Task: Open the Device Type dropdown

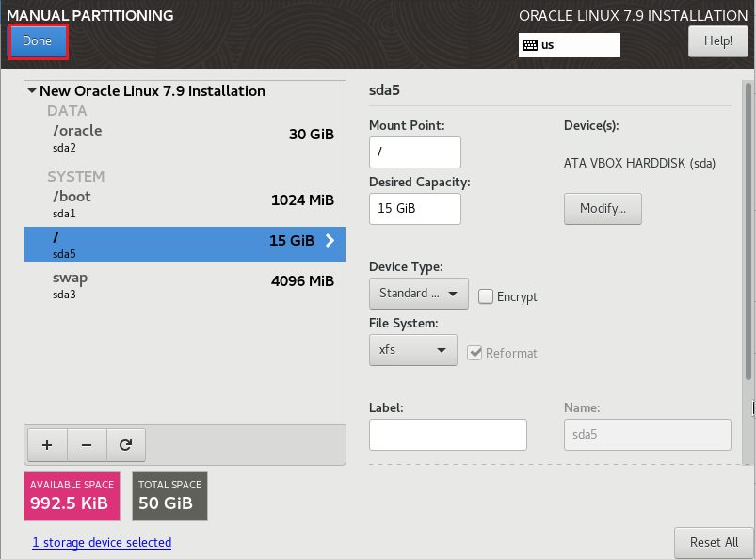Action: point(419,293)
